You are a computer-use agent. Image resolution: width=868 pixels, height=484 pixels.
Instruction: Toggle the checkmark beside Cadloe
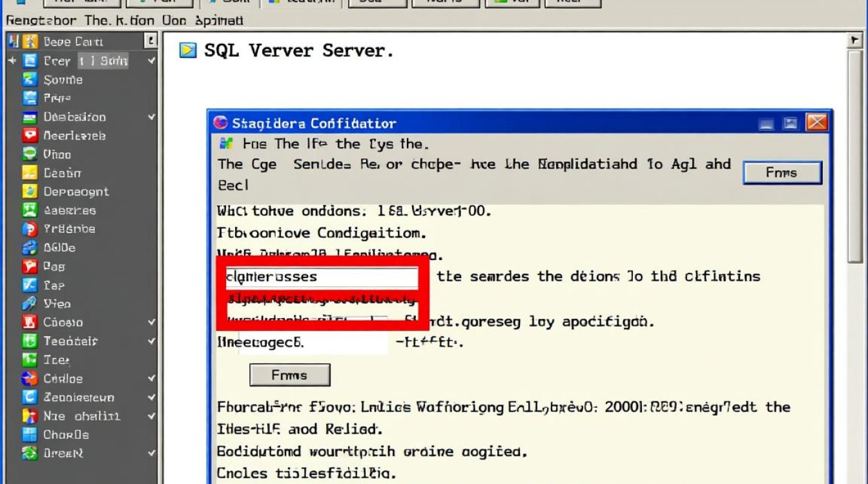[x=150, y=379]
